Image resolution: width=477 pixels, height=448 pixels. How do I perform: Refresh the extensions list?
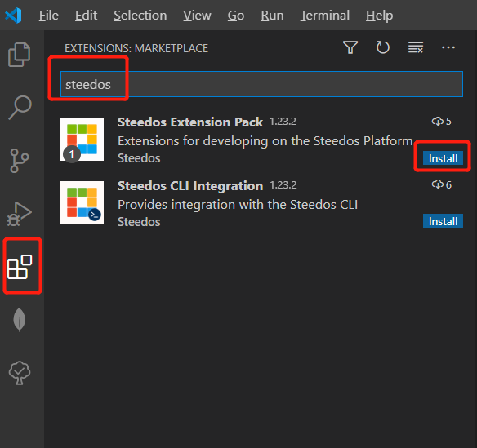(x=383, y=47)
